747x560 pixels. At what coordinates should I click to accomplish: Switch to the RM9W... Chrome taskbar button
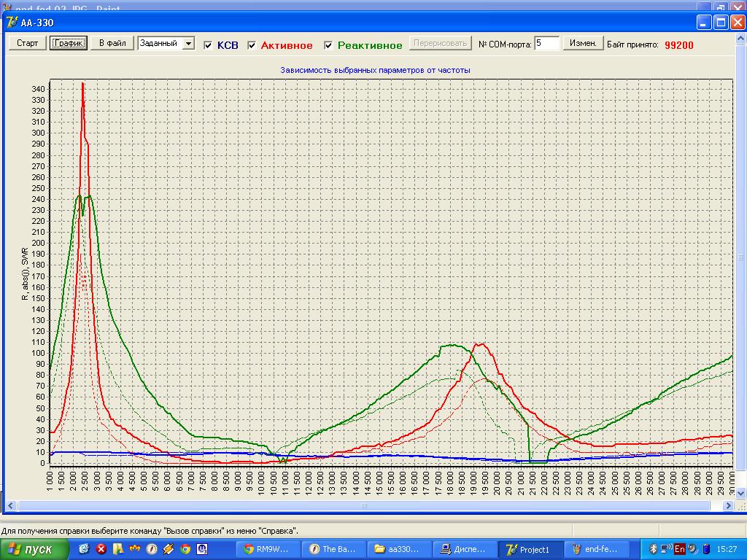pyautogui.click(x=270, y=549)
